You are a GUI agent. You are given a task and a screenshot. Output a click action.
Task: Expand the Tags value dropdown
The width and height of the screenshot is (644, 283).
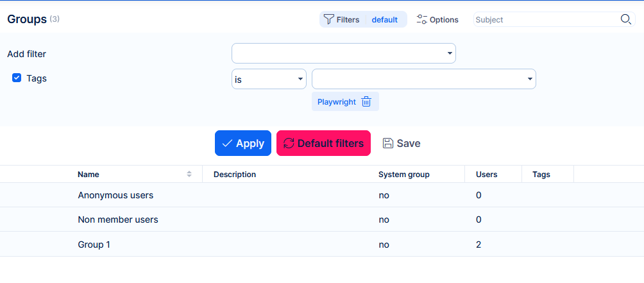[x=423, y=79]
